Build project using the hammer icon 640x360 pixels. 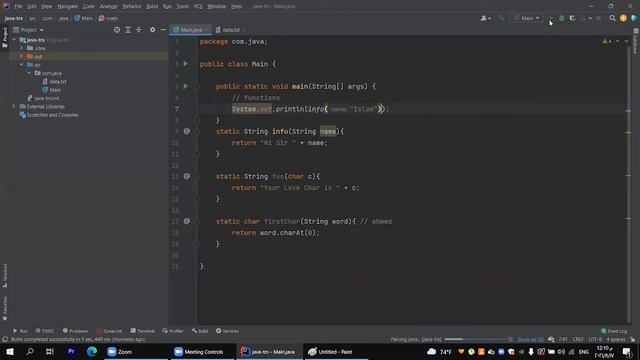click(502, 18)
